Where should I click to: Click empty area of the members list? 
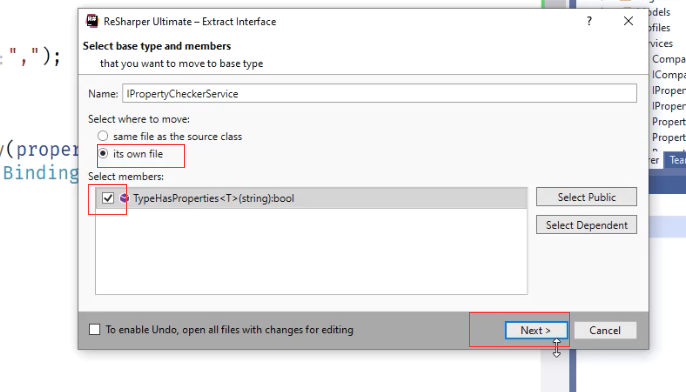311,252
